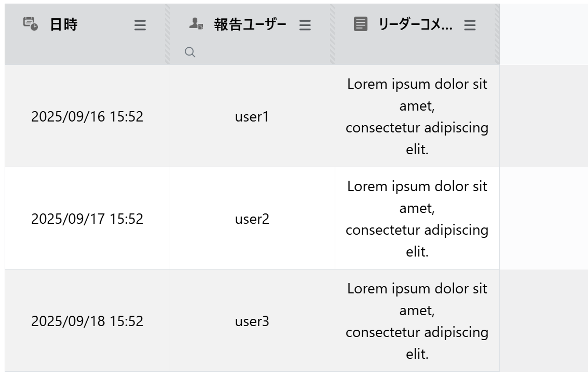The image size is (588, 377).
Task: Select the 2025/09/16 15:52 date cell
Action: click(x=87, y=116)
